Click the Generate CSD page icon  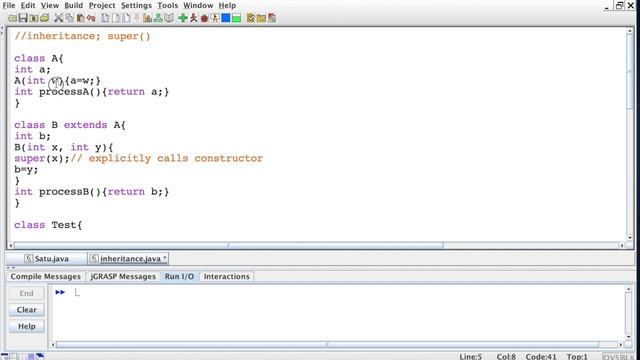105,18
